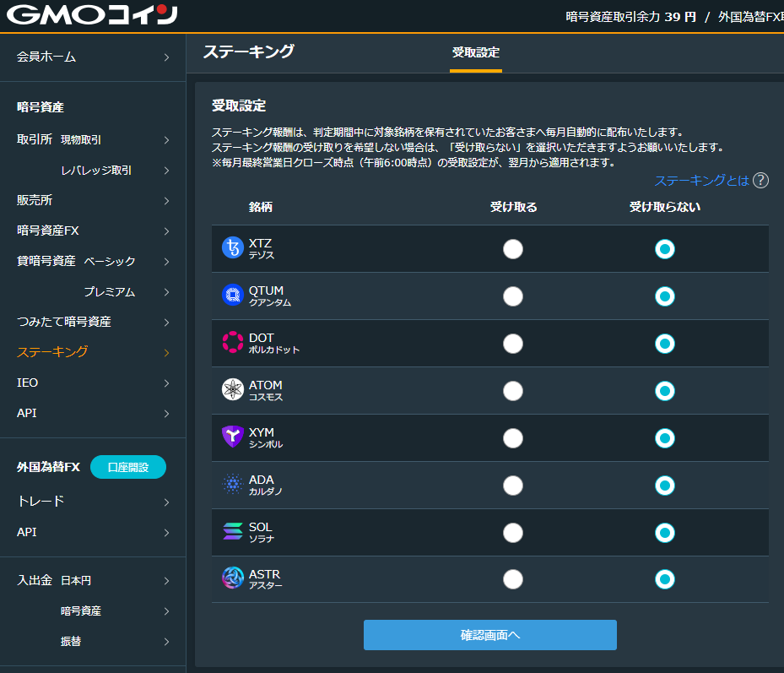Click the XTZ Tezos coin icon
This screenshot has width=784, height=673.
tap(233, 247)
